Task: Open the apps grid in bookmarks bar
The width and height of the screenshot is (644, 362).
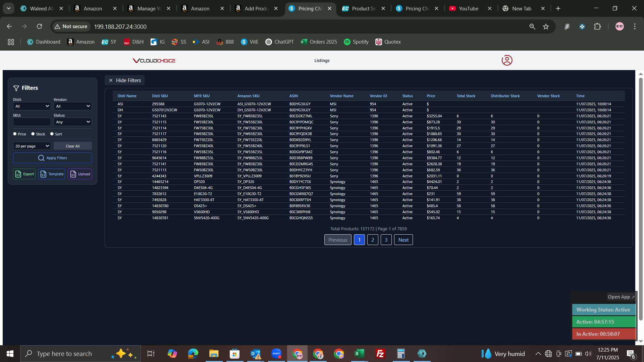Action: coord(11,42)
